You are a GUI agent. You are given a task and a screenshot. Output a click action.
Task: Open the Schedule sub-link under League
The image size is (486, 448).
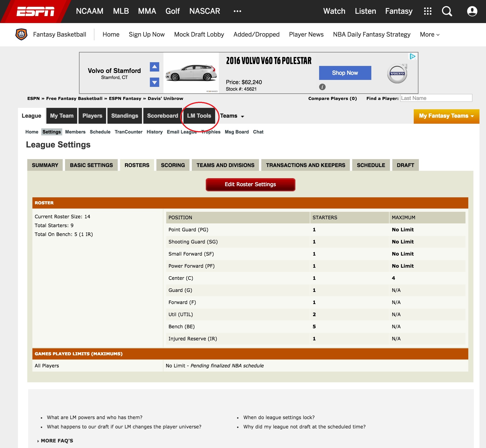click(x=100, y=132)
